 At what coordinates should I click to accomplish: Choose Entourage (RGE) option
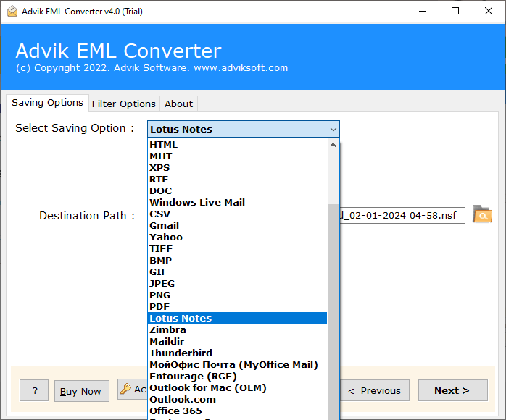237,376
